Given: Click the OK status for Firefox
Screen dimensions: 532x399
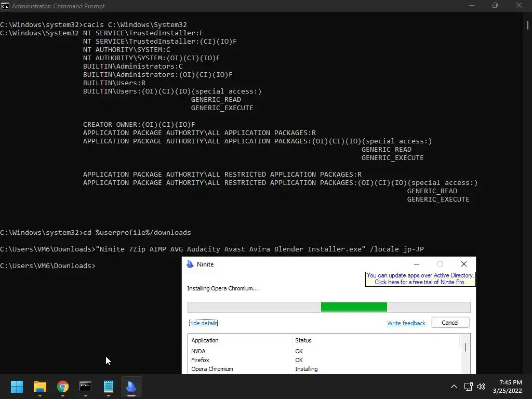Looking at the screenshot, I should pos(299,360).
